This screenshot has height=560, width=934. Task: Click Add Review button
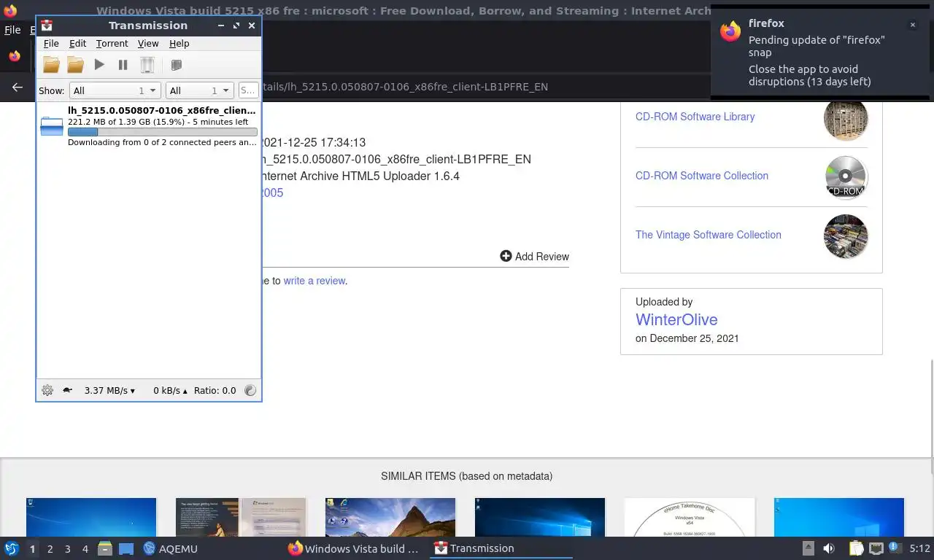534,257
